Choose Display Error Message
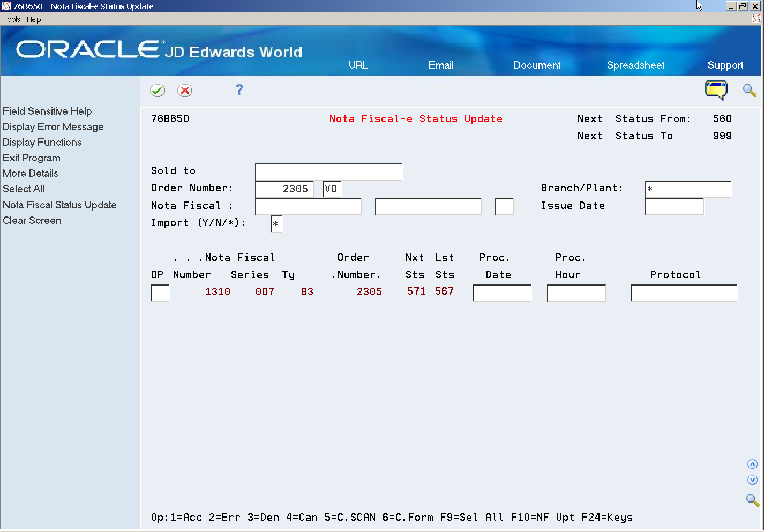 (53, 126)
